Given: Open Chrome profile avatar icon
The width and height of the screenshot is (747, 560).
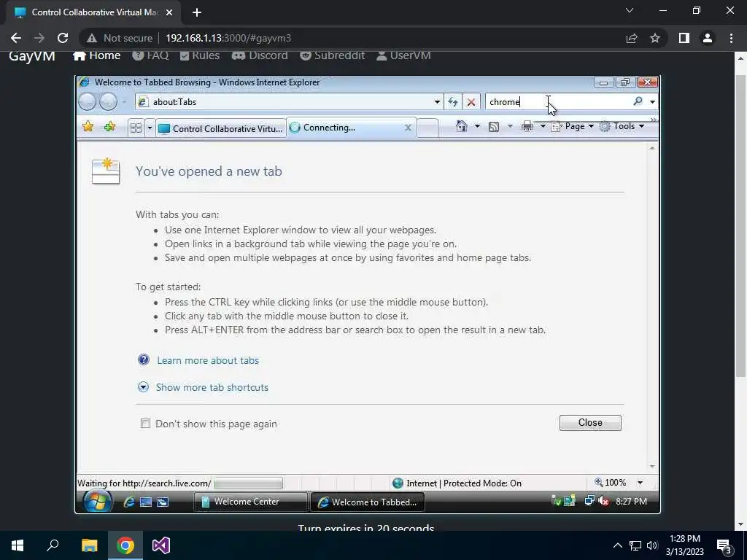Looking at the screenshot, I should 708,38.
